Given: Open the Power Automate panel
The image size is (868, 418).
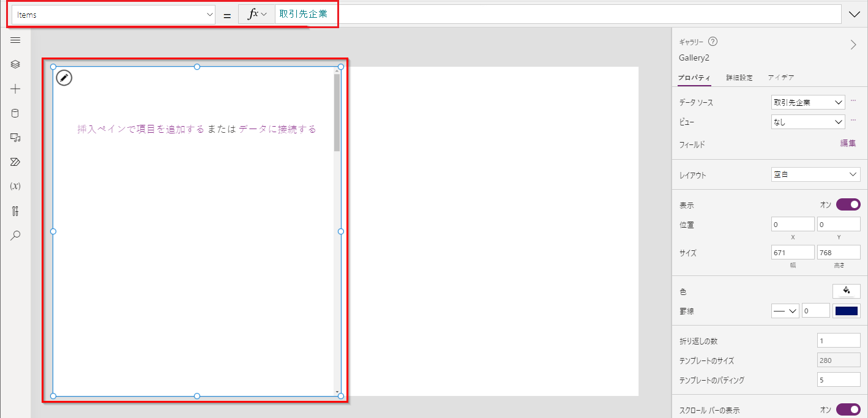Looking at the screenshot, I should [x=15, y=162].
